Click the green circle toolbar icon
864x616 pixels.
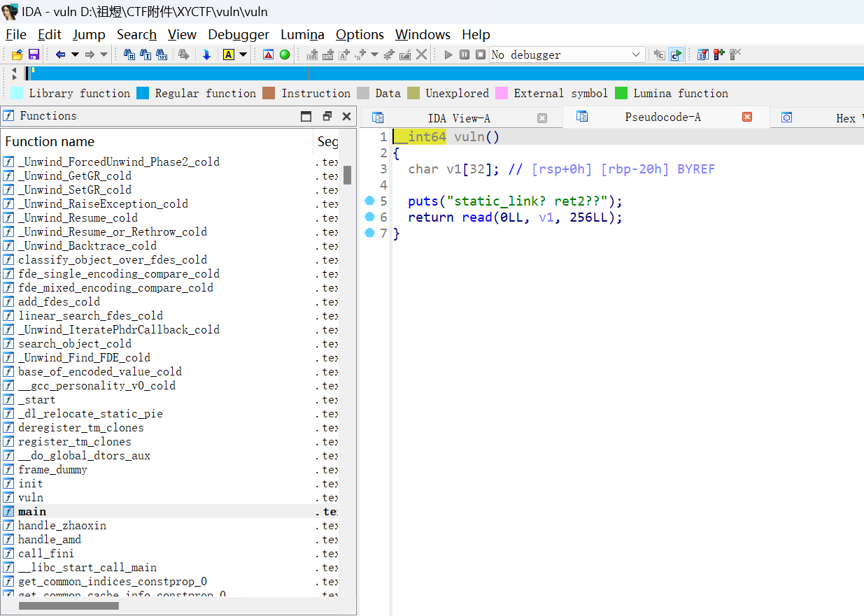[285, 55]
